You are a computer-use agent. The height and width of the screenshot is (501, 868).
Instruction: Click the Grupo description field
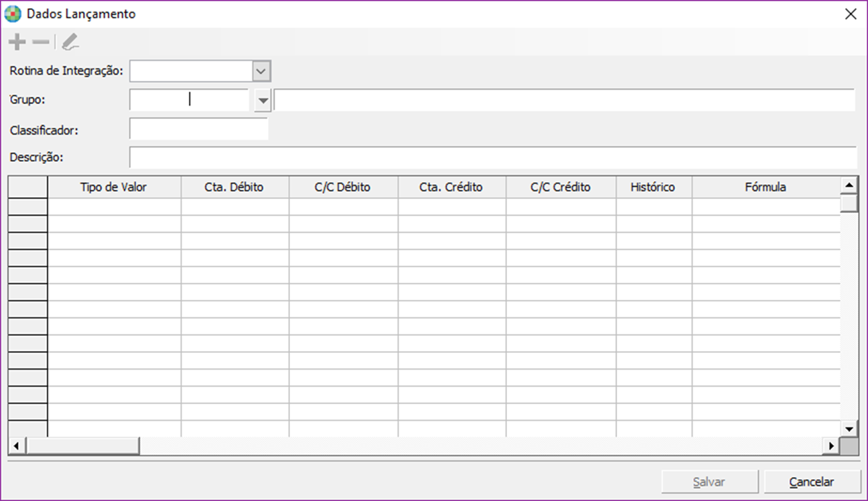click(565, 100)
